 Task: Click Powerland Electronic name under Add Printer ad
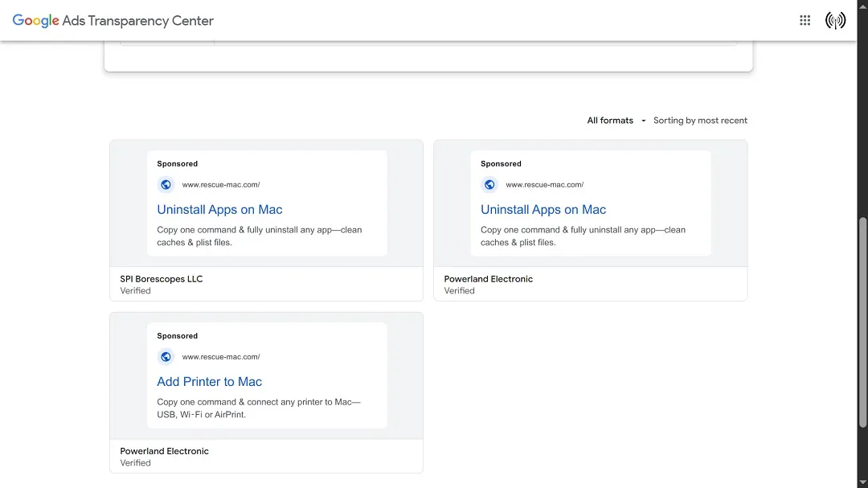coord(165,451)
